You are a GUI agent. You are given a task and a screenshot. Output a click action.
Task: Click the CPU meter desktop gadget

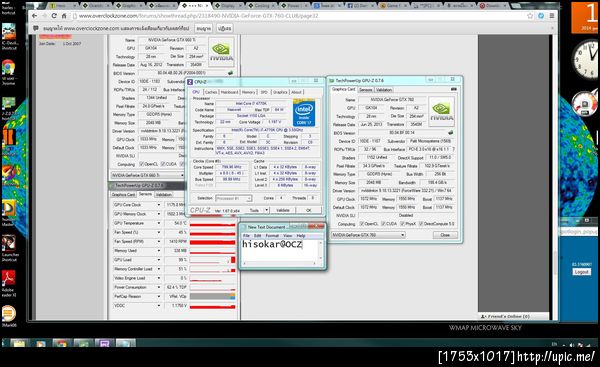584,104
